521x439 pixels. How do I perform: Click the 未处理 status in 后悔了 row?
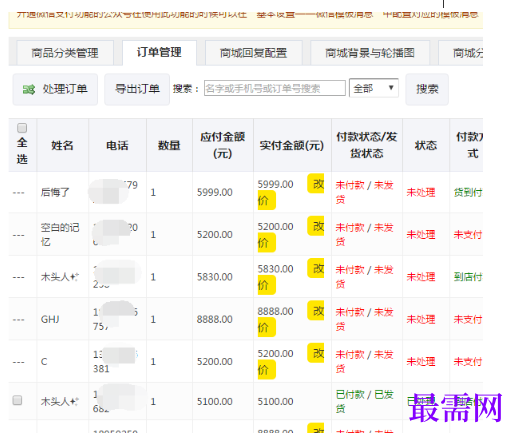(421, 192)
